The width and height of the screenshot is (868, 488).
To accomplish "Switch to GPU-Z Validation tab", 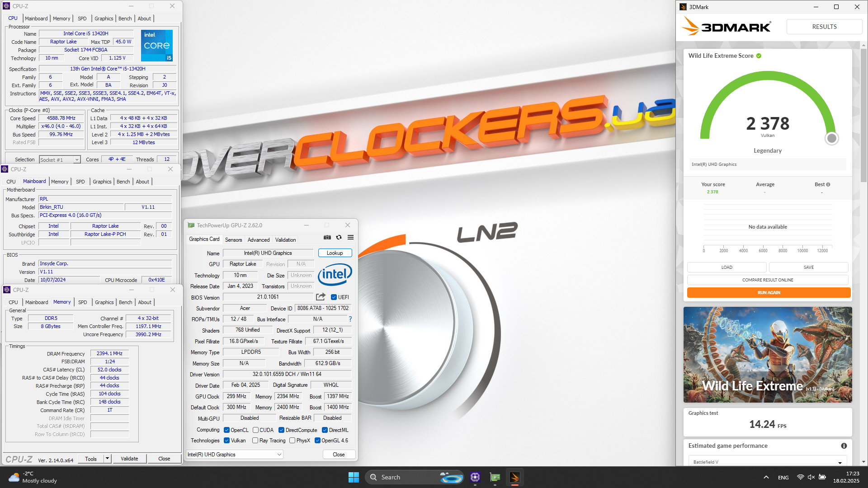I will click(286, 240).
